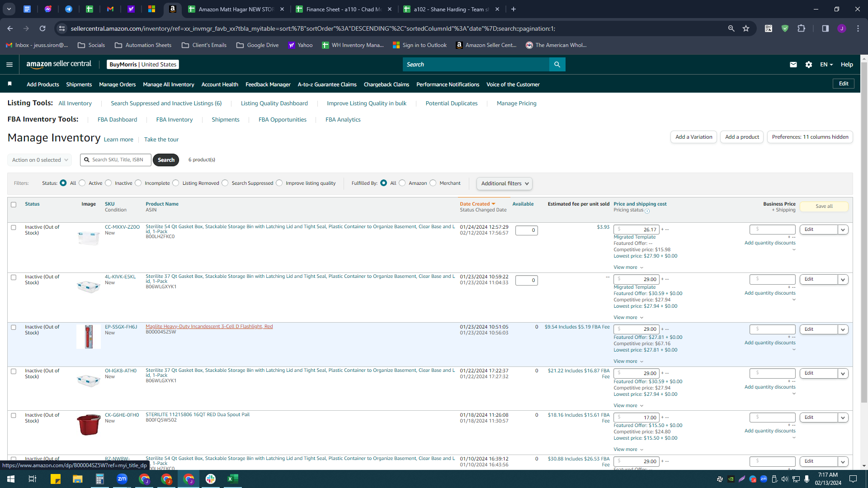Image resolution: width=868 pixels, height=488 pixels.
Task: Open Windows Start menu
Action: click(11, 479)
